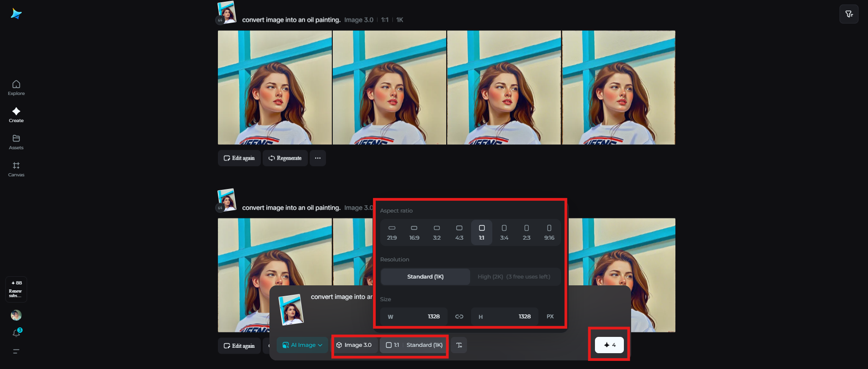Select Standard (1K) resolution
The width and height of the screenshot is (868, 369).
[425, 277]
